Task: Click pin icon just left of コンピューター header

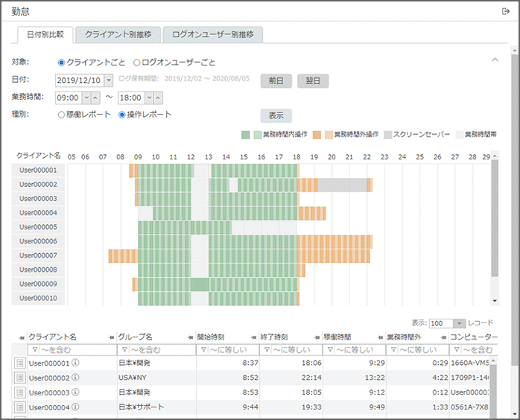Action: [443, 338]
